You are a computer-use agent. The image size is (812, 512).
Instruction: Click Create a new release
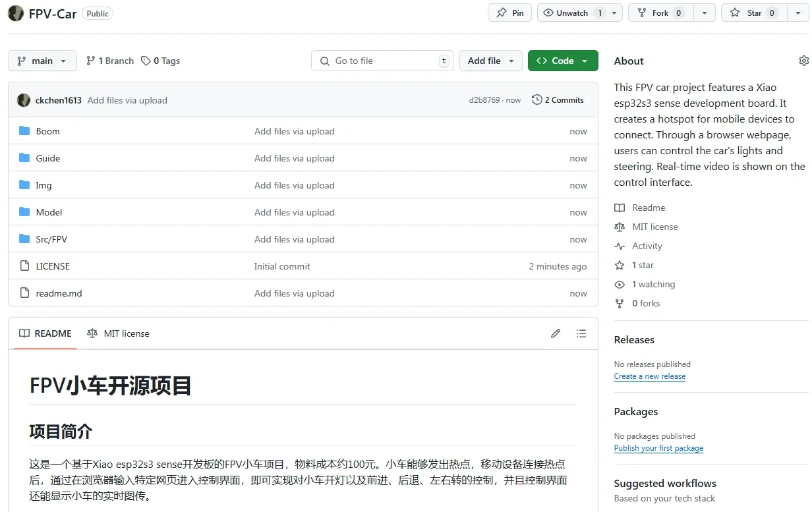650,376
